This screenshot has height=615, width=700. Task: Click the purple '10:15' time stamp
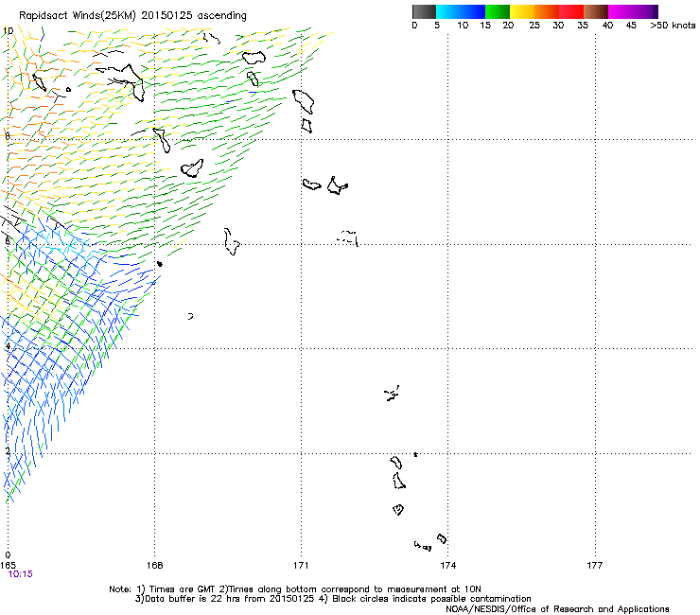(21, 574)
